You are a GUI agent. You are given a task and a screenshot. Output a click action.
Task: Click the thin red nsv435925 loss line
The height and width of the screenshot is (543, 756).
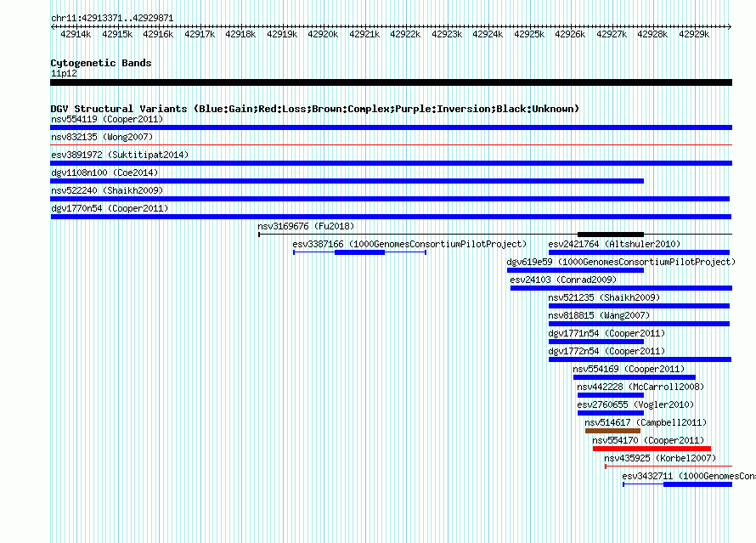669,467
